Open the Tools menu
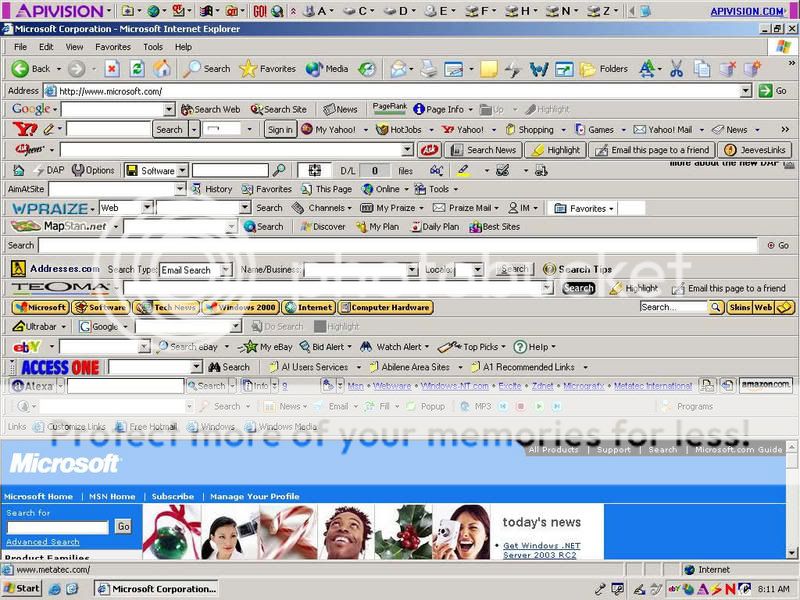The image size is (800, 600). tap(152, 46)
